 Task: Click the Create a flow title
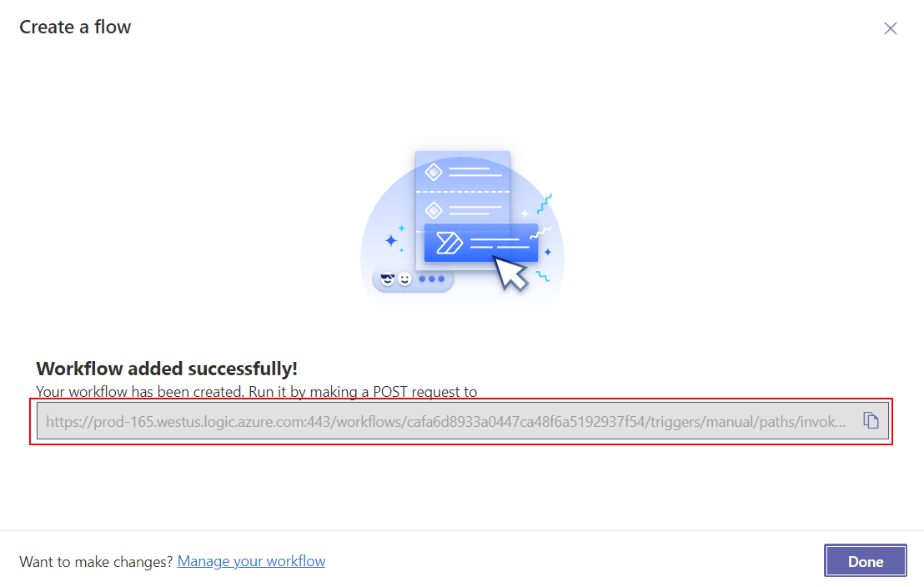75,28
